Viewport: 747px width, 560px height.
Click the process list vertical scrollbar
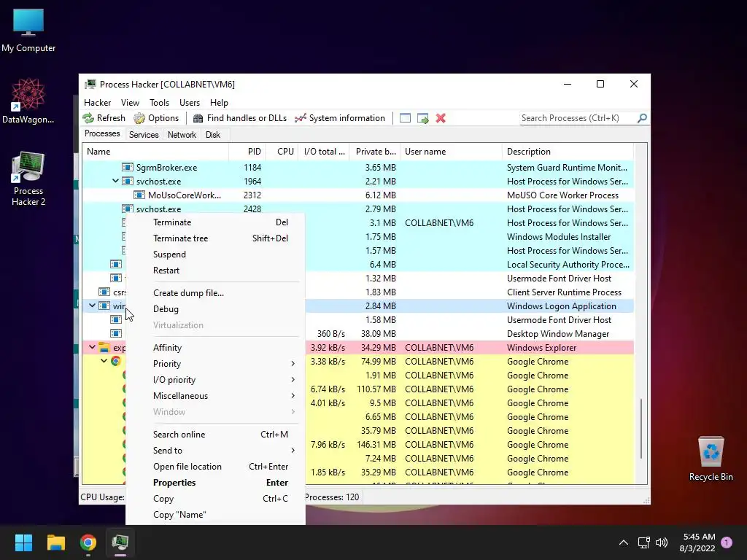point(641,429)
